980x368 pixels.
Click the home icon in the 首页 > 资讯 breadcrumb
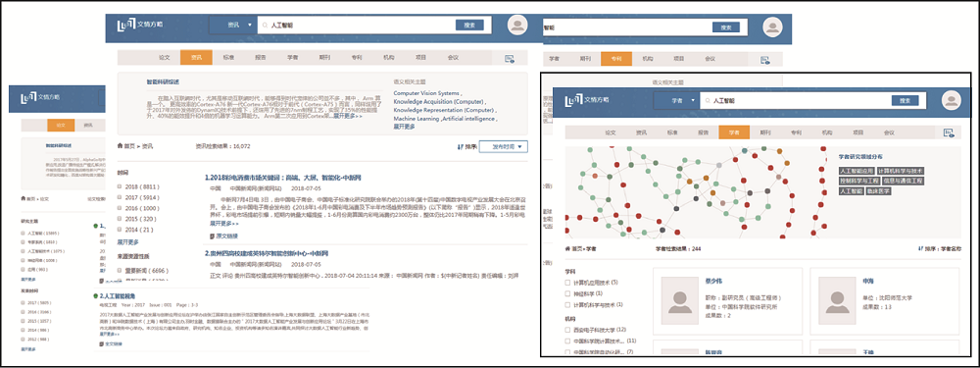point(120,146)
